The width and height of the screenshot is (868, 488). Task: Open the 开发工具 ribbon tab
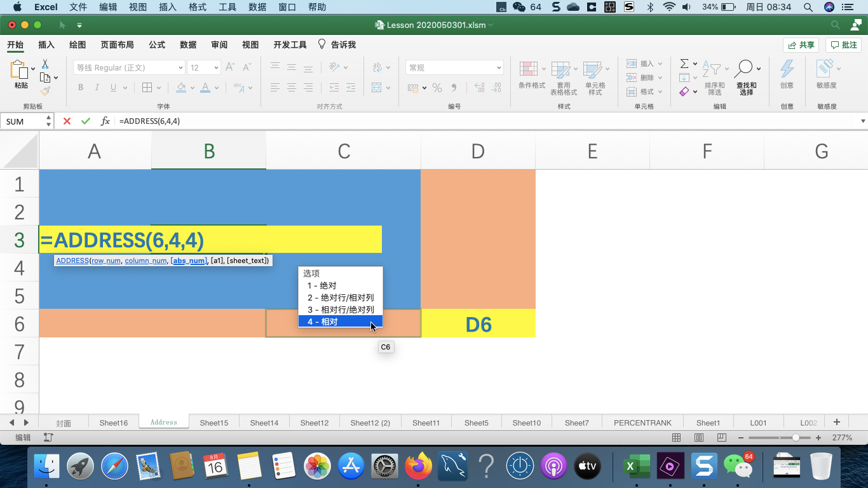tap(290, 44)
